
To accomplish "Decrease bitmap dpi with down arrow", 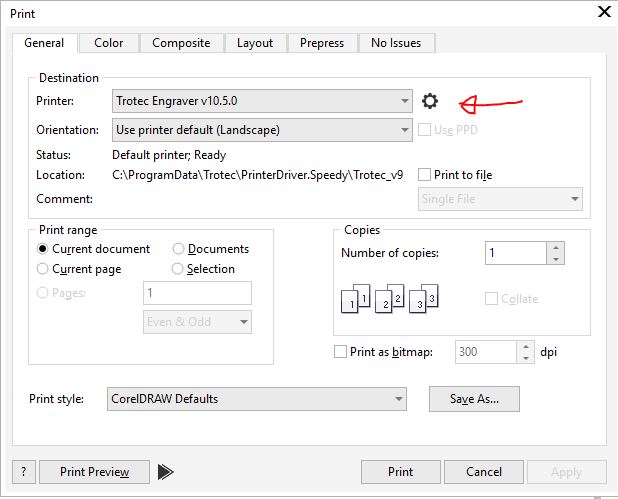I will (x=526, y=357).
